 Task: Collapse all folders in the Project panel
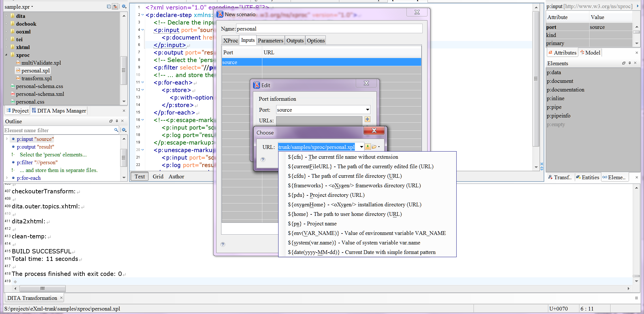(x=109, y=6)
